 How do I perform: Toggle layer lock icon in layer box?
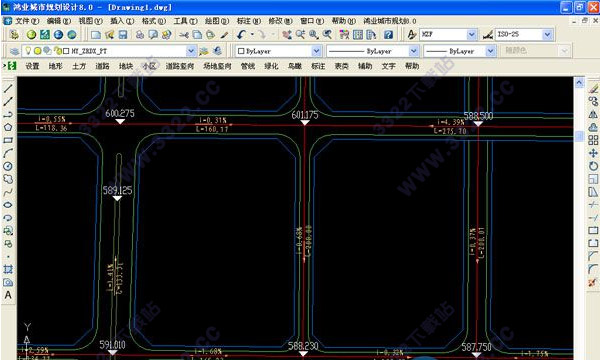[58, 50]
